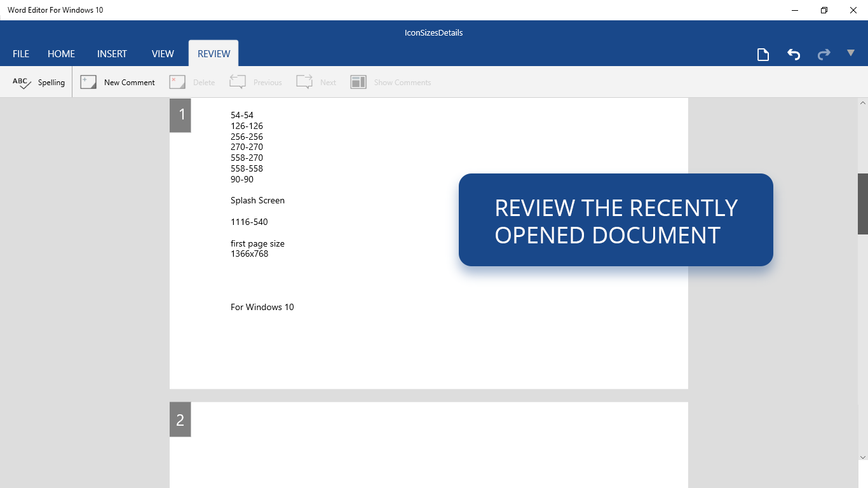
Task: Click the text "first page size"
Action: coord(257,243)
